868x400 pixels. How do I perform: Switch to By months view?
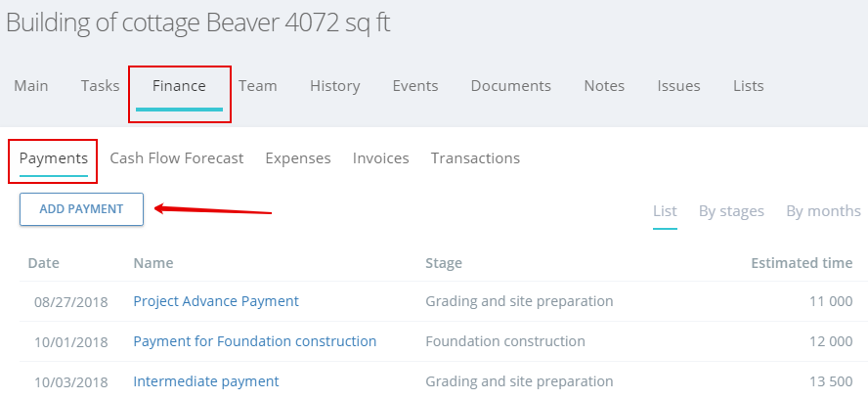(823, 211)
